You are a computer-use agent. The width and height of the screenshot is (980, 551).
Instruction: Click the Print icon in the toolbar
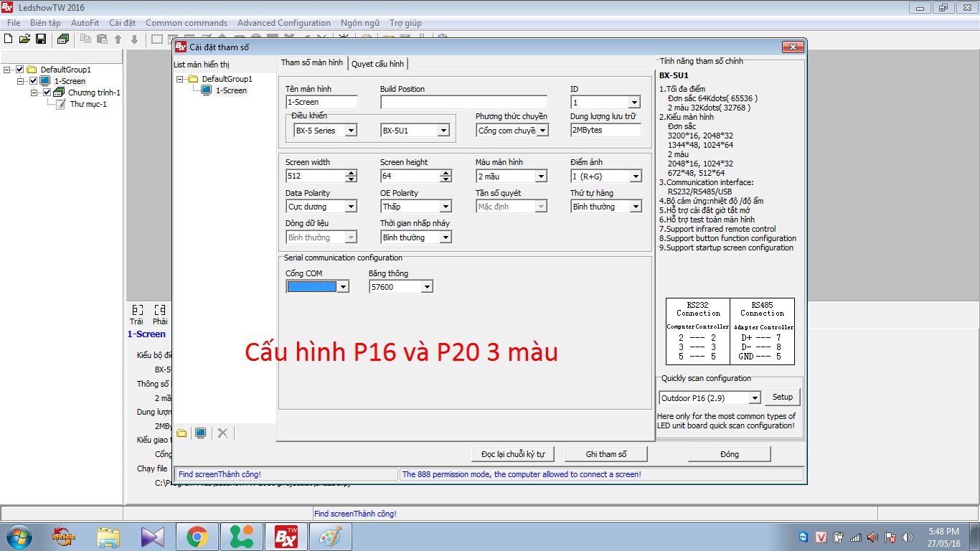(63, 39)
